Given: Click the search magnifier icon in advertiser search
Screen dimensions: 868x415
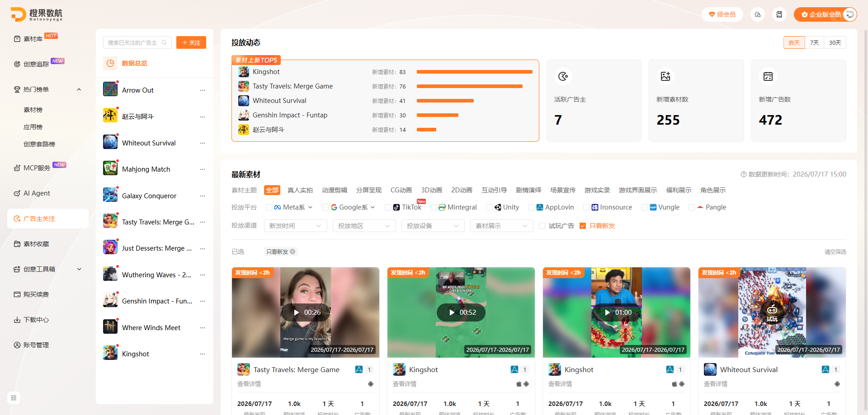Looking at the screenshot, I should (x=164, y=42).
